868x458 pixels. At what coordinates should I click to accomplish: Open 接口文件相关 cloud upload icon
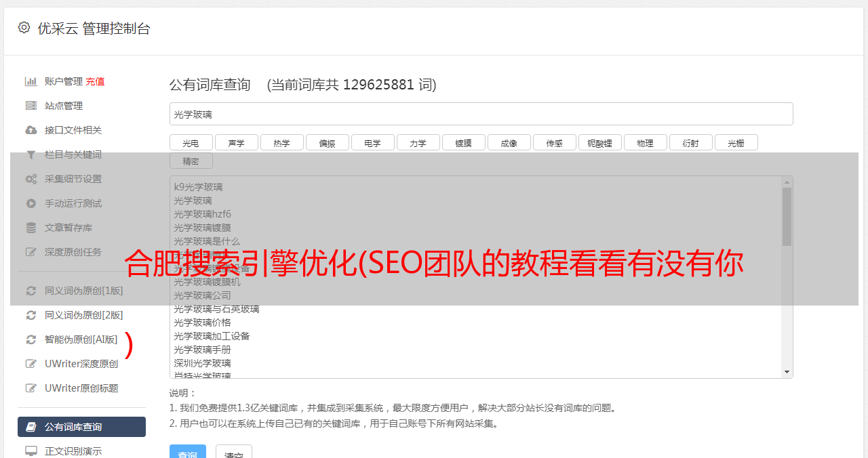[x=31, y=130]
